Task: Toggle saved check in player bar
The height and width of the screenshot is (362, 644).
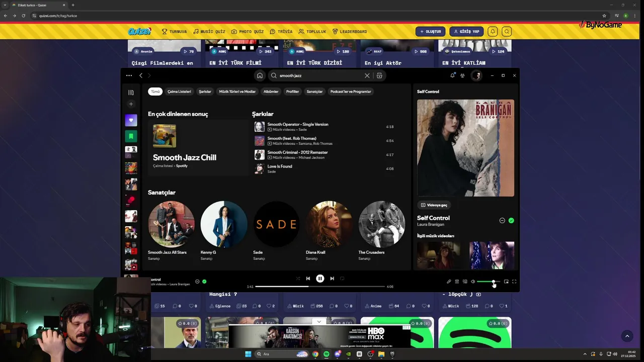Action: pos(204,282)
